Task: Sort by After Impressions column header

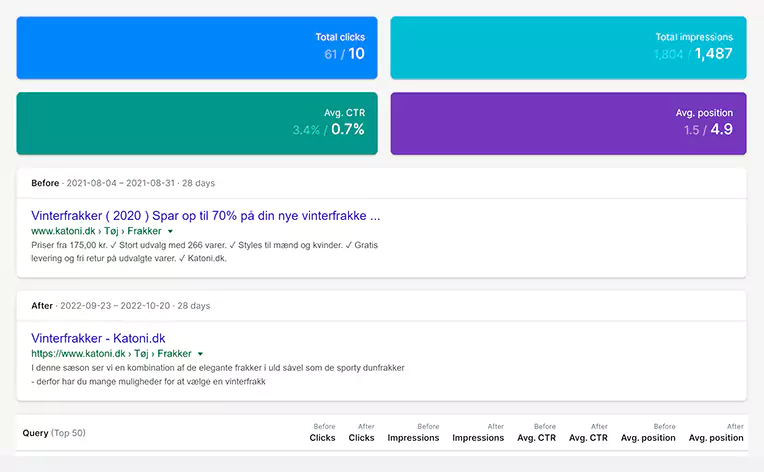Action: (x=478, y=433)
